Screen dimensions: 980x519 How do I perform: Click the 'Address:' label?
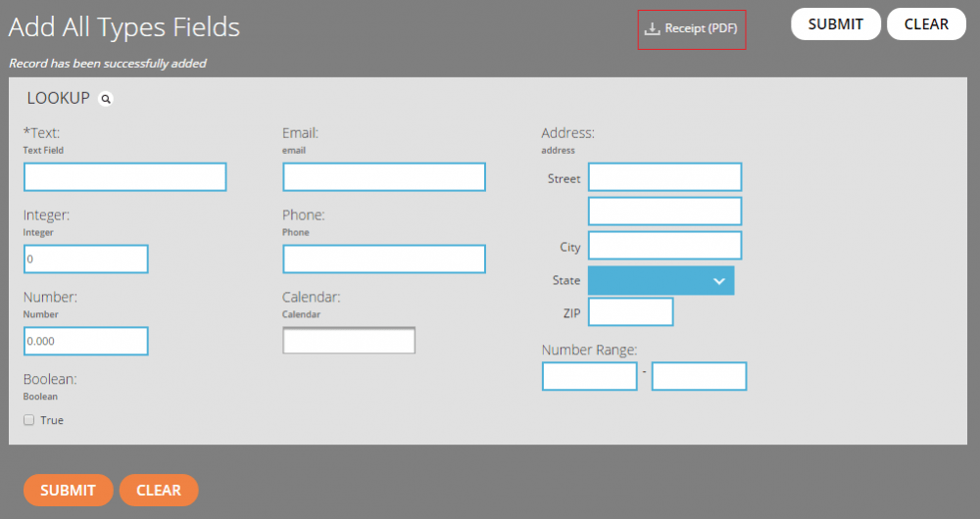(567, 133)
